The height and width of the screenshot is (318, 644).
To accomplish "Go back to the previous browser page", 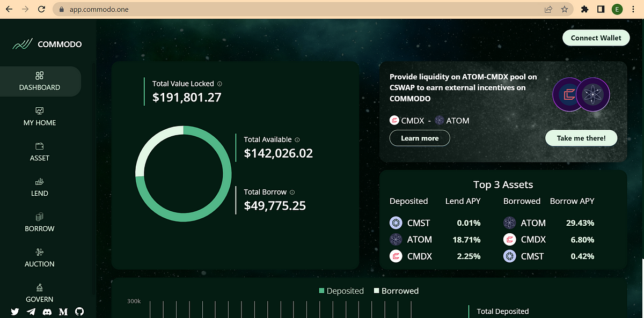I will (9, 10).
